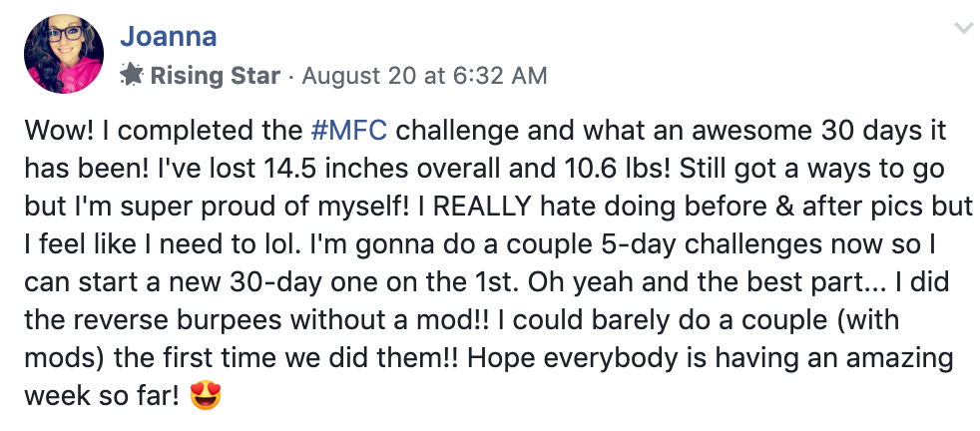Viewport: 980px width, 431px height.
Task: Click the Rising Star badge star icon
Action: pos(132,76)
